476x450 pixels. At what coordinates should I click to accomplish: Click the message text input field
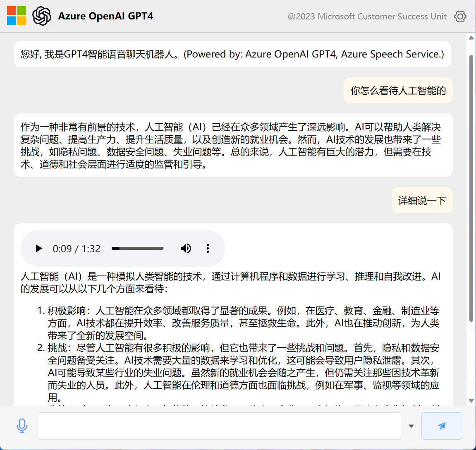point(219,426)
